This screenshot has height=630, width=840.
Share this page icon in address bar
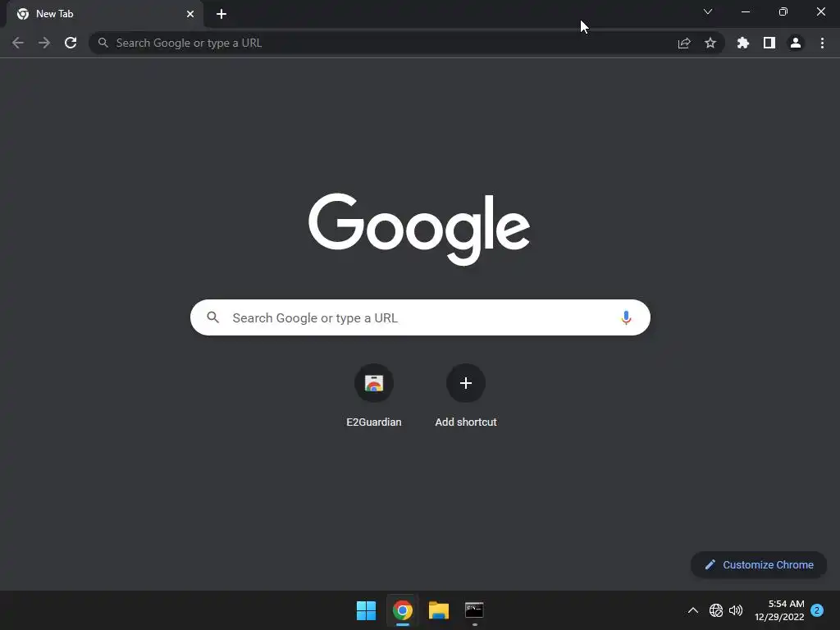coord(684,43)
